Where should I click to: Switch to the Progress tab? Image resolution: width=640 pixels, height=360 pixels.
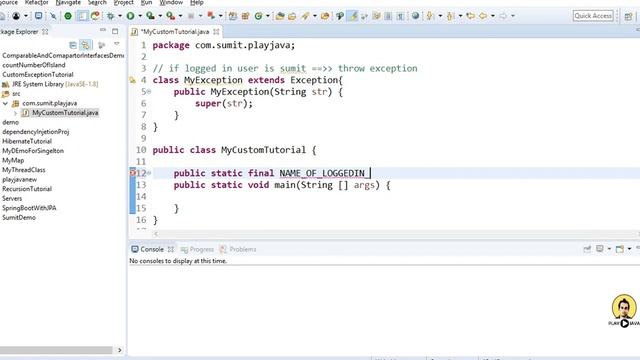[x=197, y=249]
